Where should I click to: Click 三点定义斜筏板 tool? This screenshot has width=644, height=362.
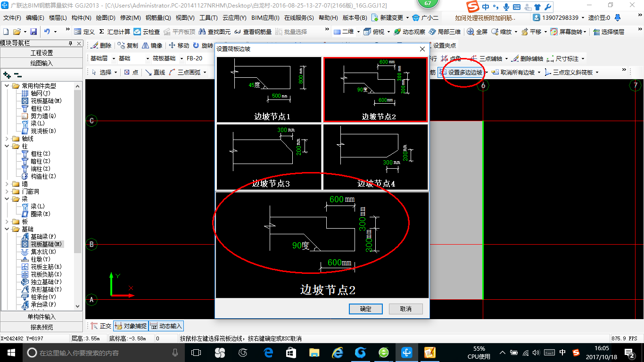tap(569, 72)
